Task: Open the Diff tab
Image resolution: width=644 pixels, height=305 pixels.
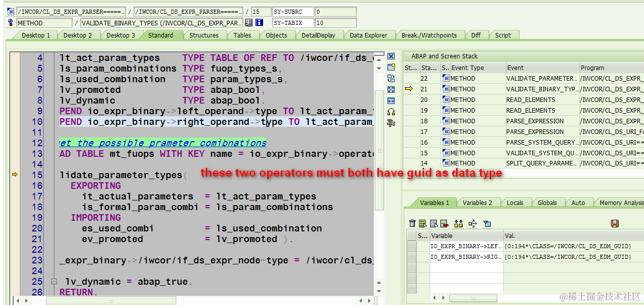Action: click(476, 36)
